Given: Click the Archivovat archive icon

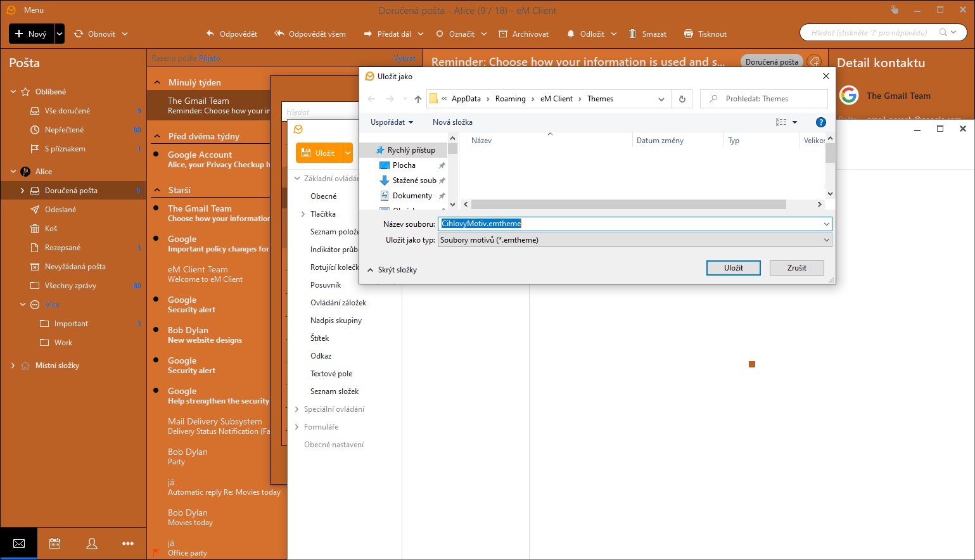Looking at the screenshot, I should coord(503,34).
